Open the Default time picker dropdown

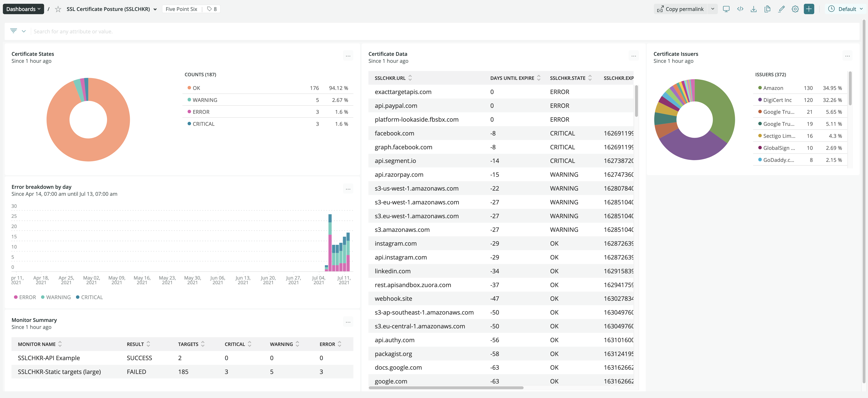[846, 9]
